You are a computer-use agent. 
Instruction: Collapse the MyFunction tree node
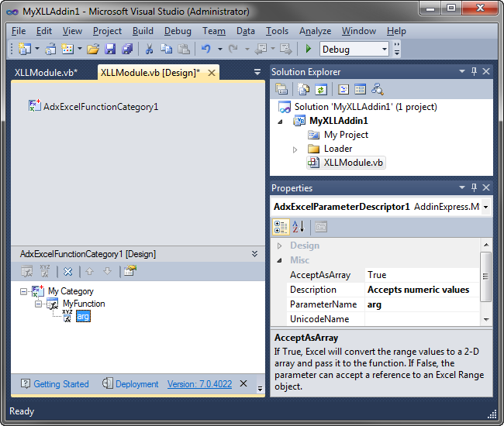pyautogui.click(x=38, y=304)
